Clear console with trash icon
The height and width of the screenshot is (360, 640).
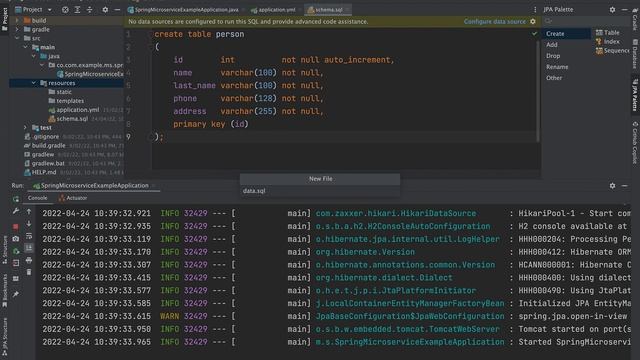coord(29,272)
